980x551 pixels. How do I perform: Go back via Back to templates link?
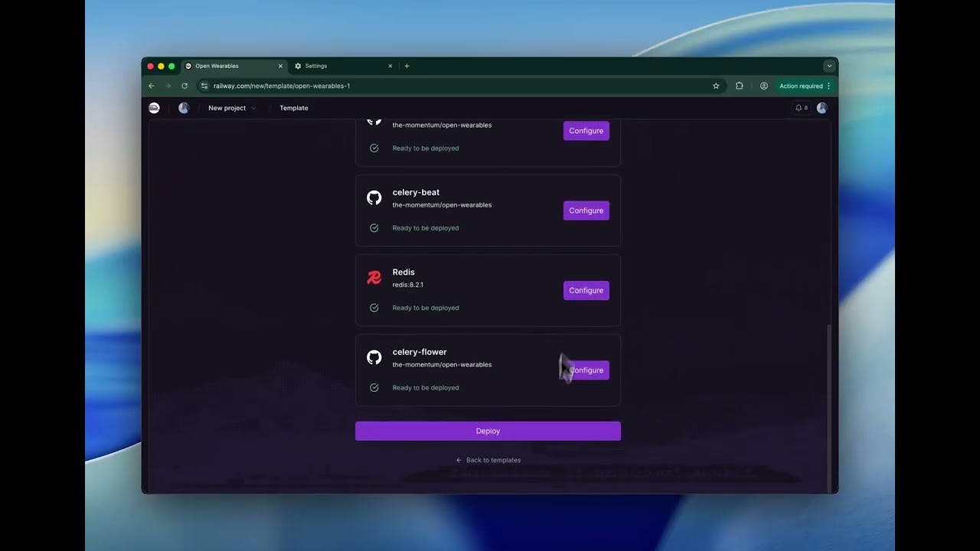[x=488, y=460]
